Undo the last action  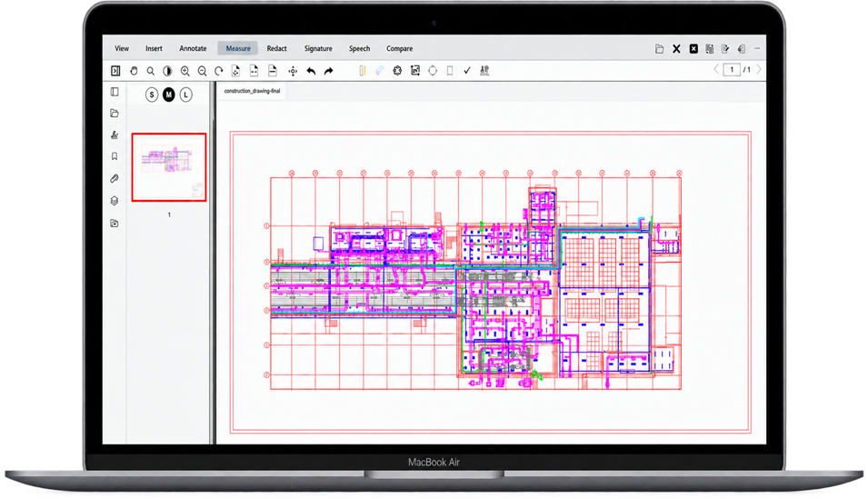point(311,71)
